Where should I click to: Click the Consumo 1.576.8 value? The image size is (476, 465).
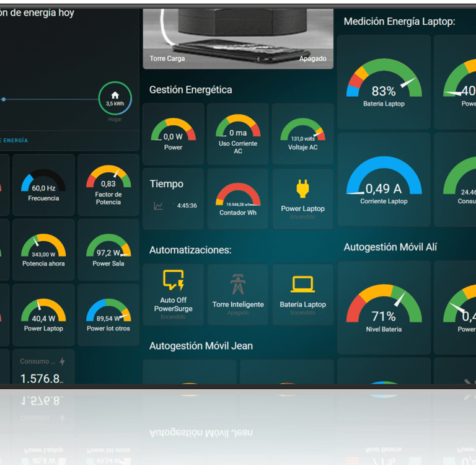click(42, 378)
